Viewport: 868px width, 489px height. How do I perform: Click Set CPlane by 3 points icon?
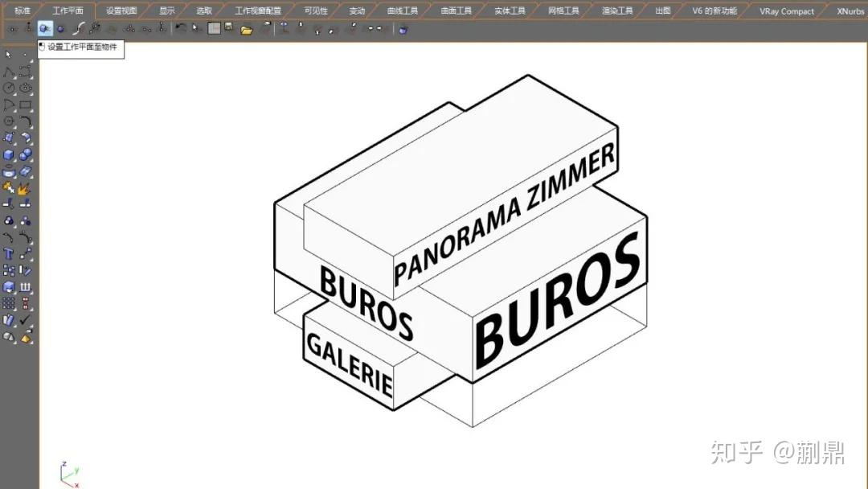[129, 29]
